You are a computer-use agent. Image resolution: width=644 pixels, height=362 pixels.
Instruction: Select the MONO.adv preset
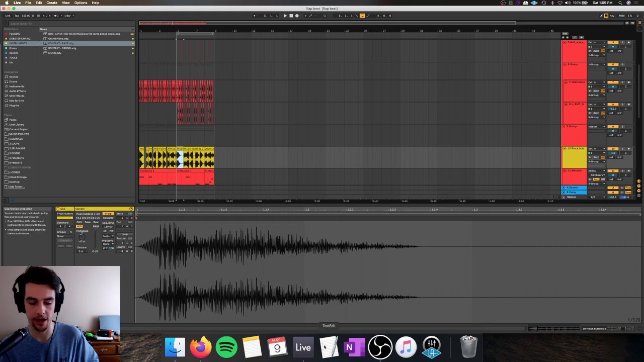54,53
